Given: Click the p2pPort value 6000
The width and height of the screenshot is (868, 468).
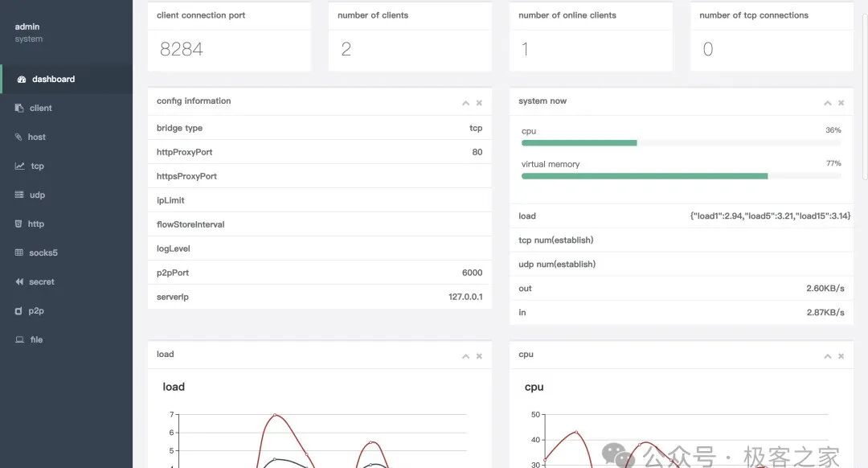Looking at the screenshot, I should [473, 273].
